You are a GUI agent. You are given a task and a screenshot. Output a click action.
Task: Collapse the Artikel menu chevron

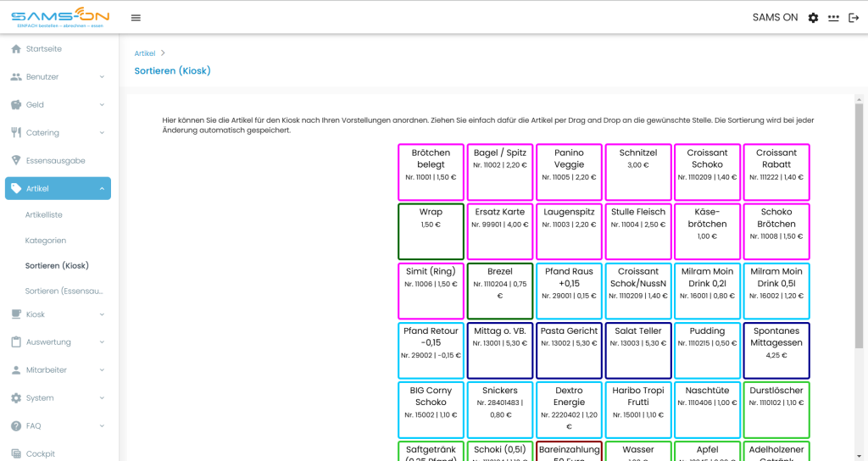(102, 189)
